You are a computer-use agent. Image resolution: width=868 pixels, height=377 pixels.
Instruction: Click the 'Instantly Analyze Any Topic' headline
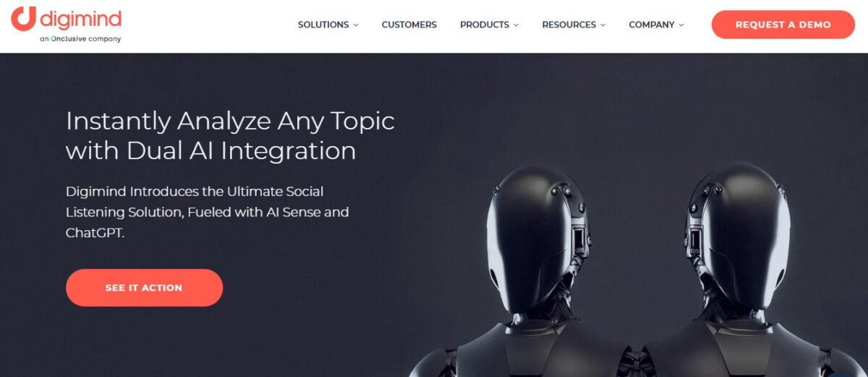[x=230, y=121]
